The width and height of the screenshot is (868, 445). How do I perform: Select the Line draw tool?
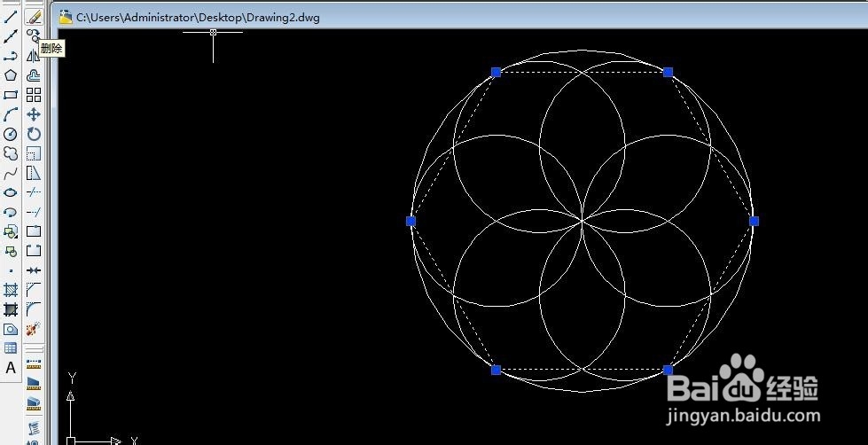pos(11,17)
